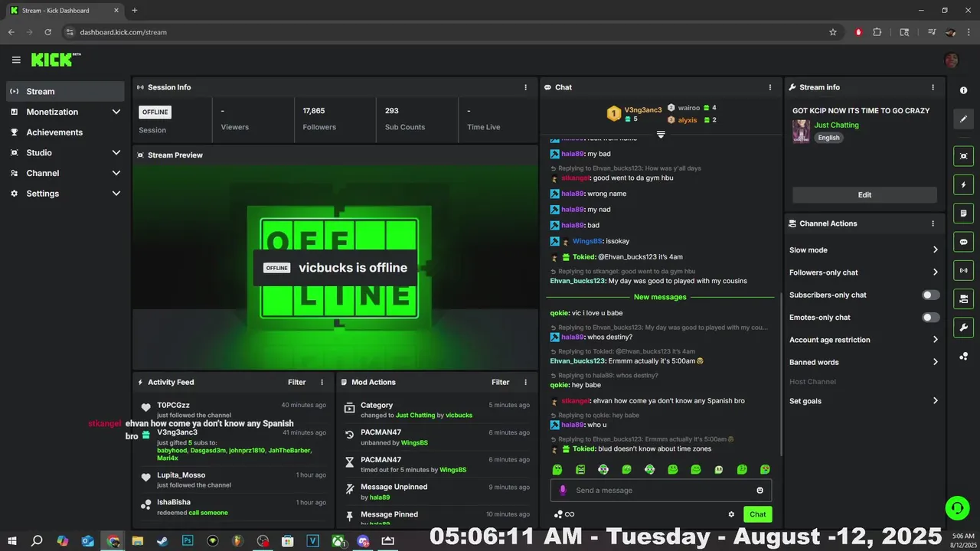Click inside the Send a message field
This screenshot has width=980, height=551.
[661, 491]
